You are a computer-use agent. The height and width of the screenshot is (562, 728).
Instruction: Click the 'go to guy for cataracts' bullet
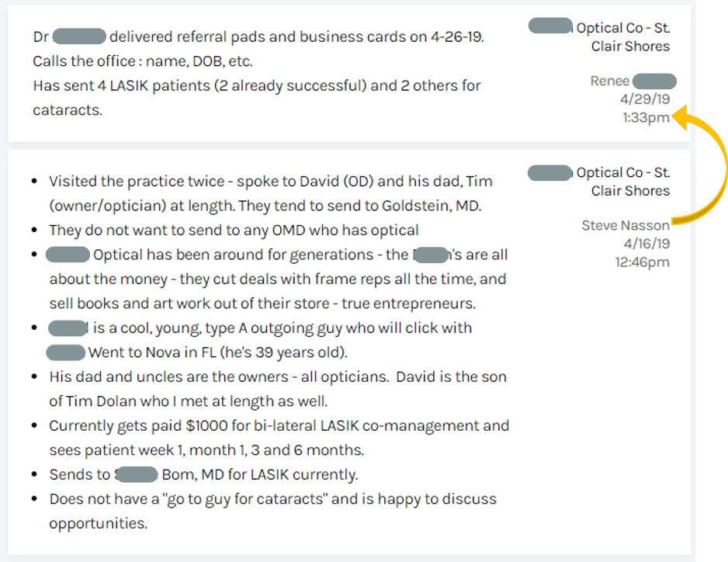point(272,499)
